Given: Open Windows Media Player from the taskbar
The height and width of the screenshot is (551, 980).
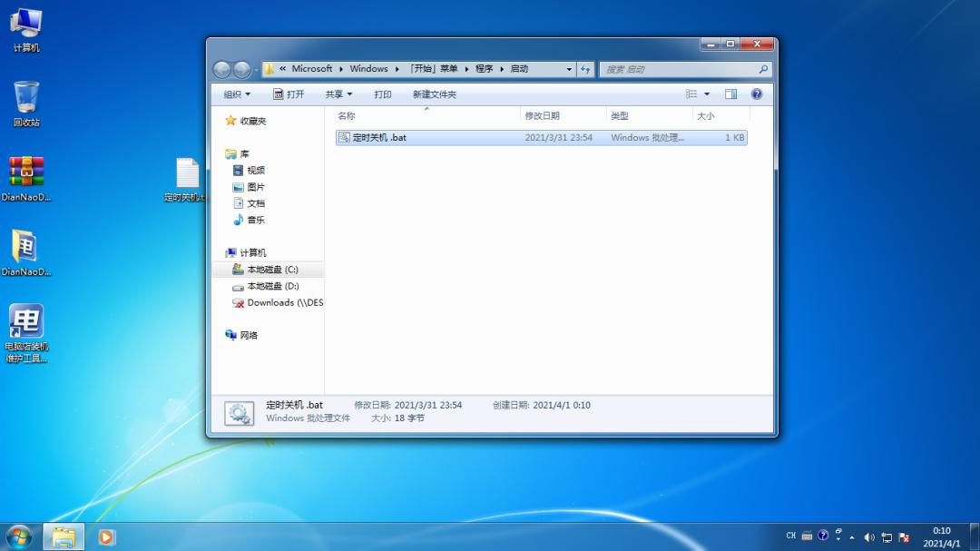Looking at the screenshot, I should click(x=106, y=537).
